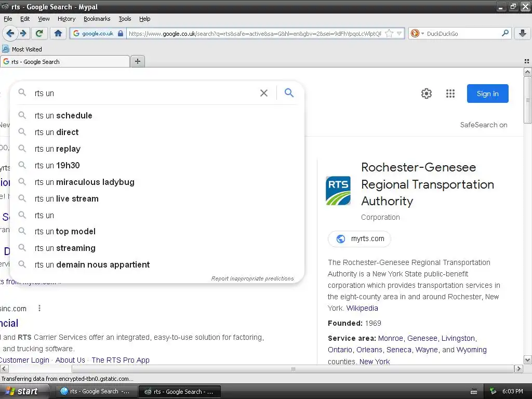
Task: Follow the Wyoming service area link
Action: (471, 350)
